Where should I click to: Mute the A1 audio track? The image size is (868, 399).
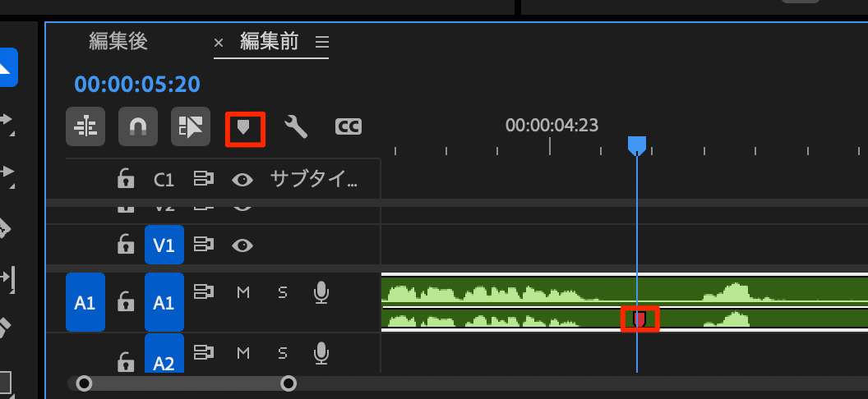coord(243,292)
